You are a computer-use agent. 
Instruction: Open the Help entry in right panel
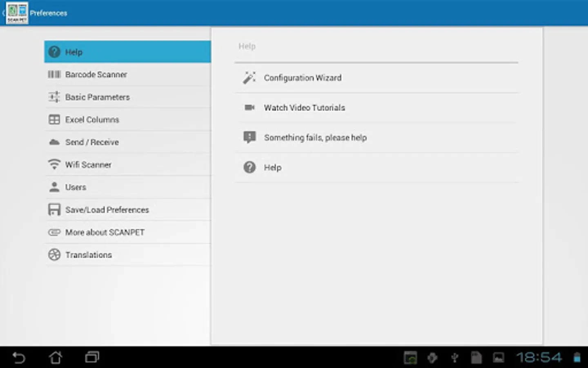pos(376,167)
